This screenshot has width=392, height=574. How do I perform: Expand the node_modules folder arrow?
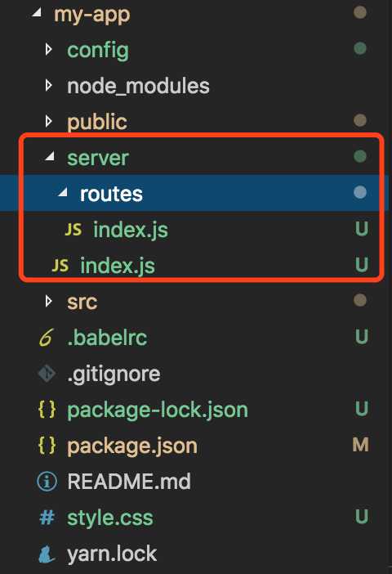pos(49,85)
